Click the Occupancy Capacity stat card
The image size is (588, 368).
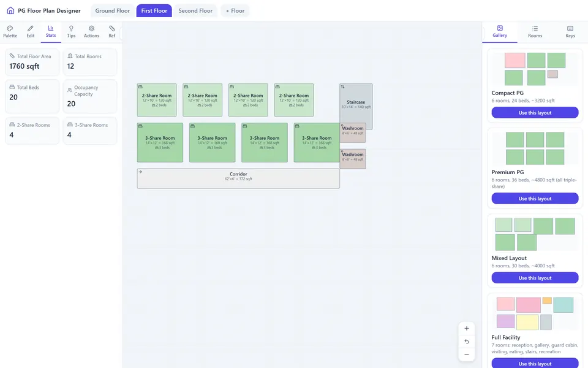click(90, 96)
